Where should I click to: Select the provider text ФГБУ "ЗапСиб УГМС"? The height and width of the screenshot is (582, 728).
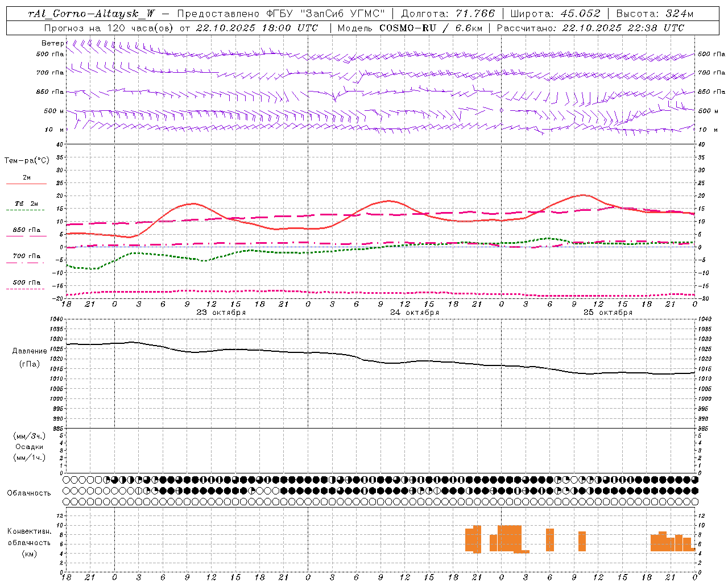[x=325, y=14]
